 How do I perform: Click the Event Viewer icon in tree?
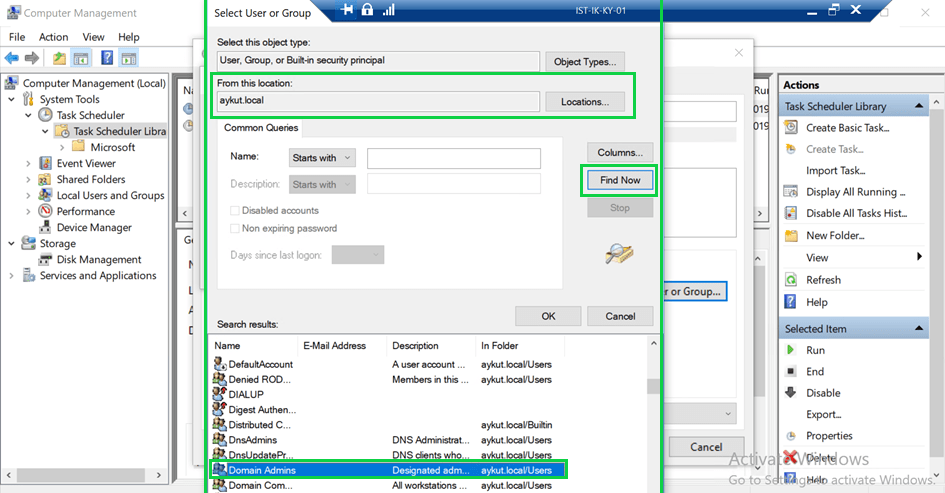[x=46, y=163]
